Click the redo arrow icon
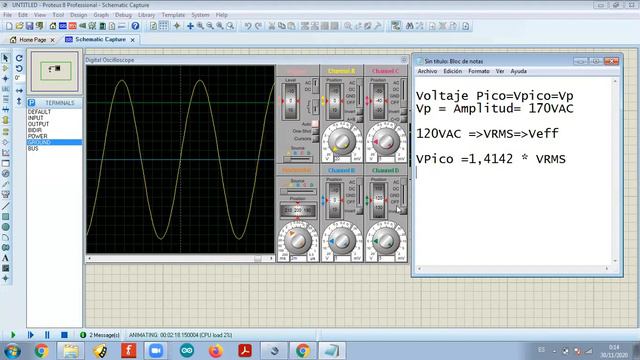This screenshot has height=360, width=640. pyautogui.click(x=258, y=26)
